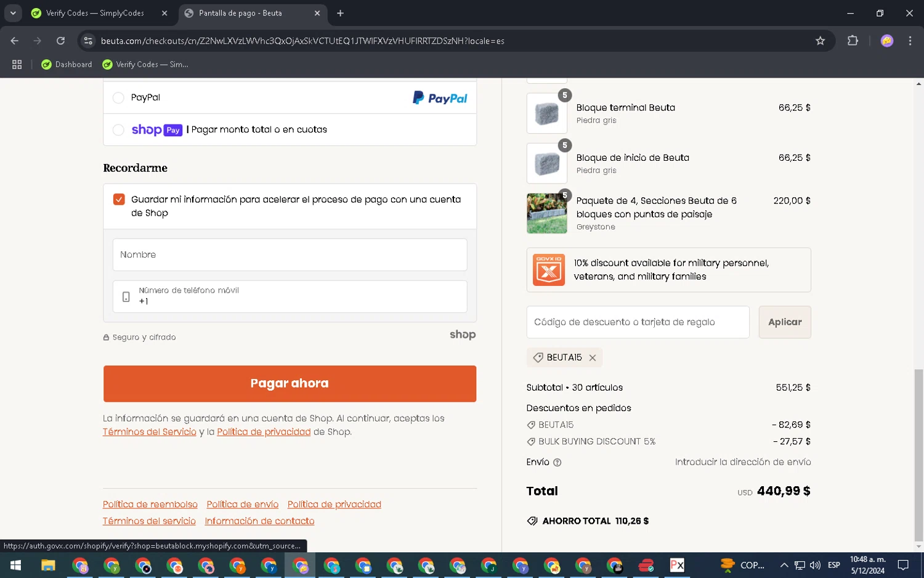This screenshot has height=578, width=924.
Task: Click the BULK BUYING DISCOUNT tag icon
Action: click(x=531, y=442)
